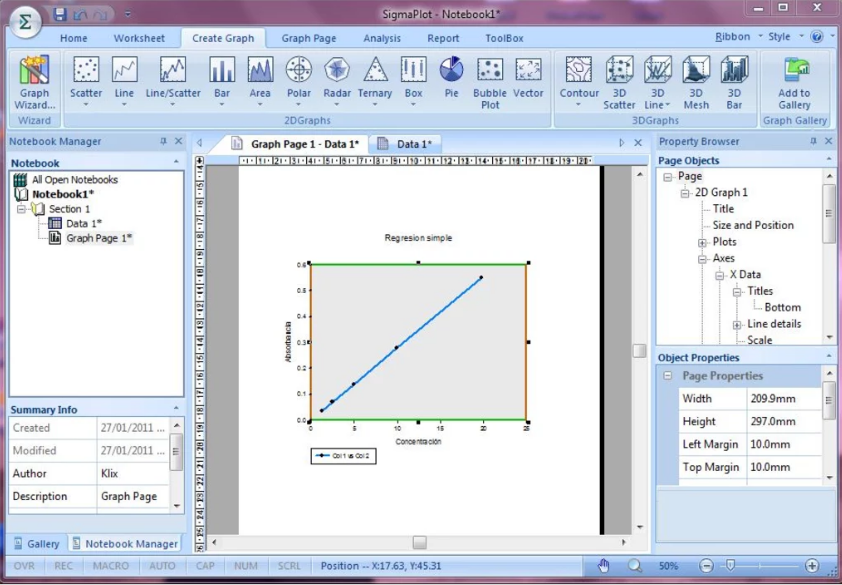Add graph to Gallery

click(794, 82)
